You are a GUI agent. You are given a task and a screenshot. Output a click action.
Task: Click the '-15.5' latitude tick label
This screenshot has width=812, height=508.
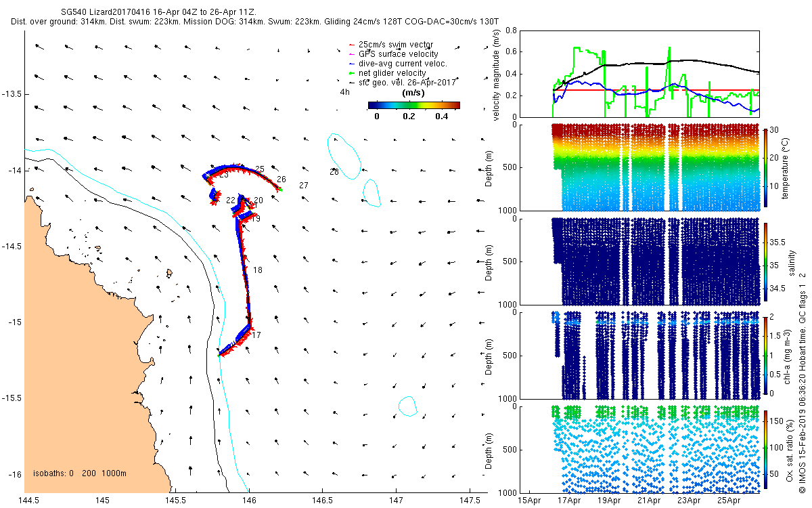pyautogui.click(x=11, y=398)
